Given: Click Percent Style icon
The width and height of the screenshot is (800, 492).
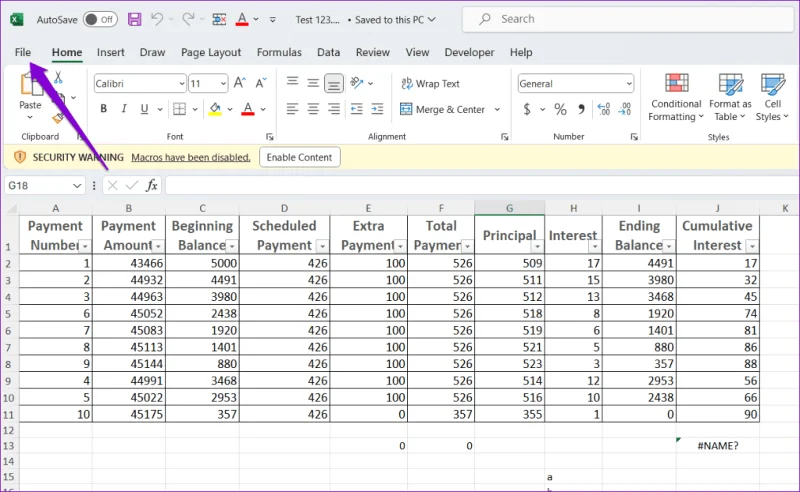Looking at the screenshot, I should tap(560, 109).
